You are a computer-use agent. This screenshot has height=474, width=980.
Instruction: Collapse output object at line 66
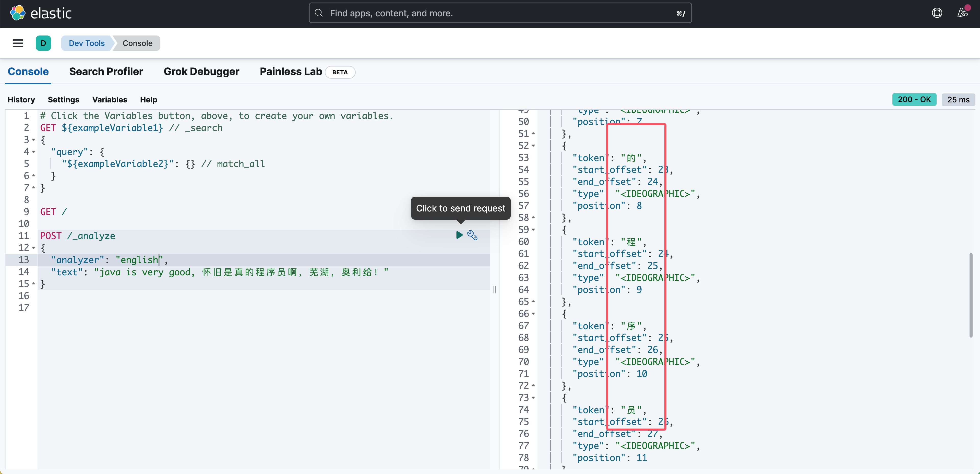point(533,314)
